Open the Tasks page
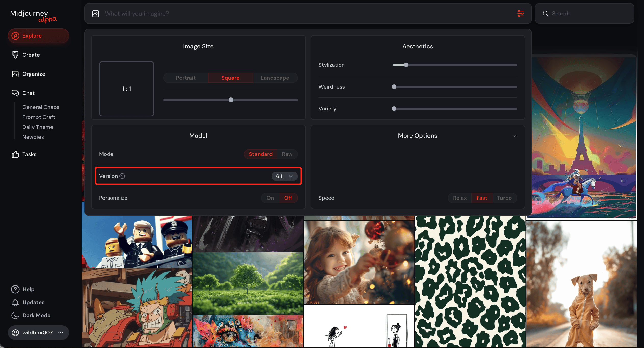Image resolution: width=644 pixels, height=348 pixels. pos(29,154)
